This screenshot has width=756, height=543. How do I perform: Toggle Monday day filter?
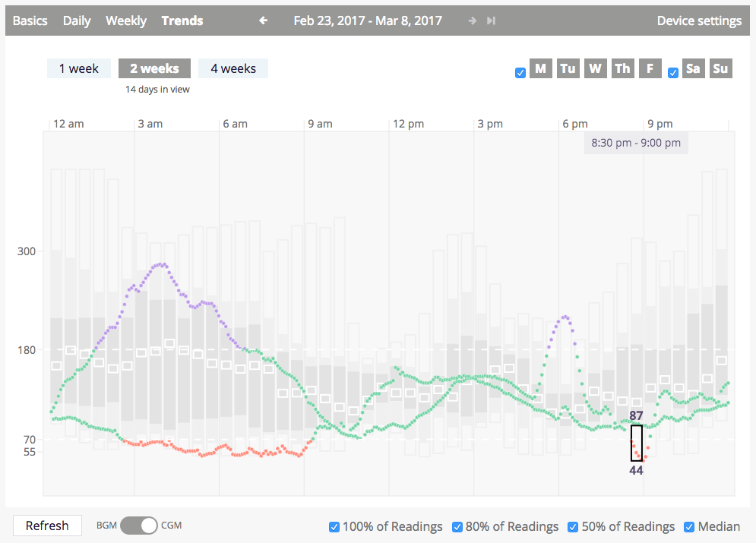click(x=540, y=68)
